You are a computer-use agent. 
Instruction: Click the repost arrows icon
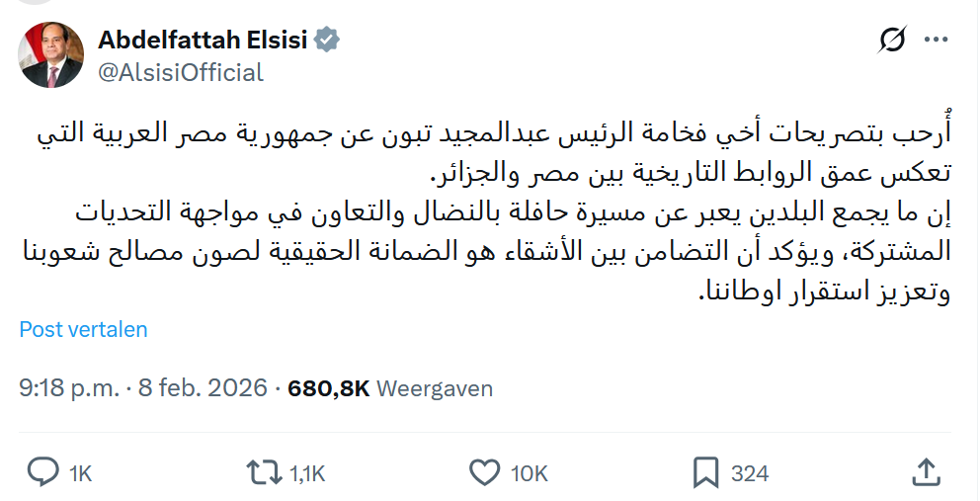pos(265,472)
